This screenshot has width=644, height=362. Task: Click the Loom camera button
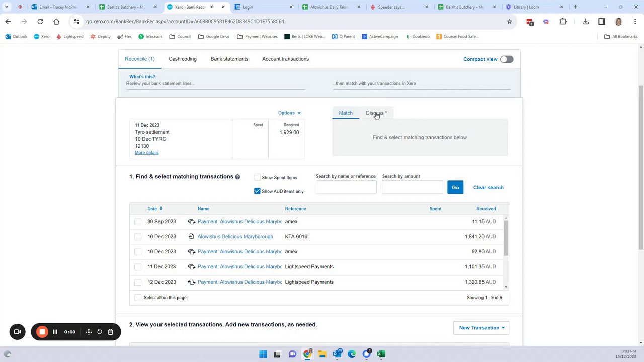click(17, 332)
